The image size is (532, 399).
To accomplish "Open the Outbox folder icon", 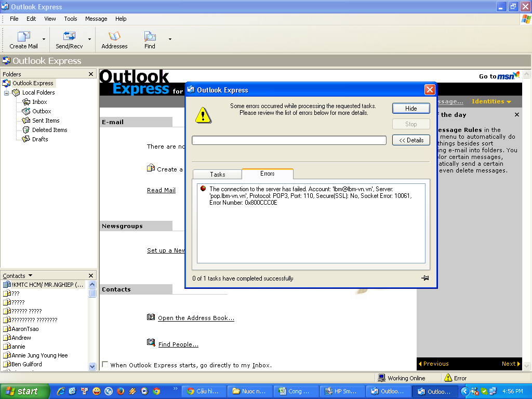I will [26, 111].
